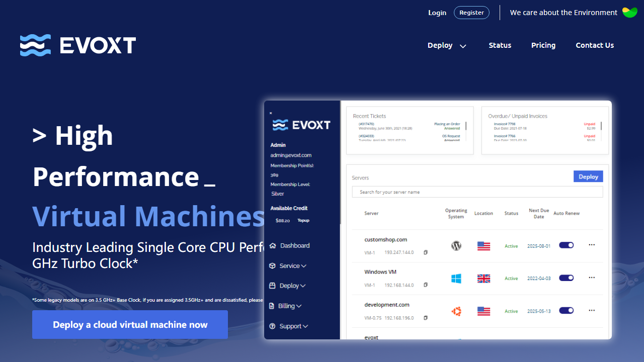
Task: Click the Dashboard home icon in sidebar
Action: coord(273,246)
